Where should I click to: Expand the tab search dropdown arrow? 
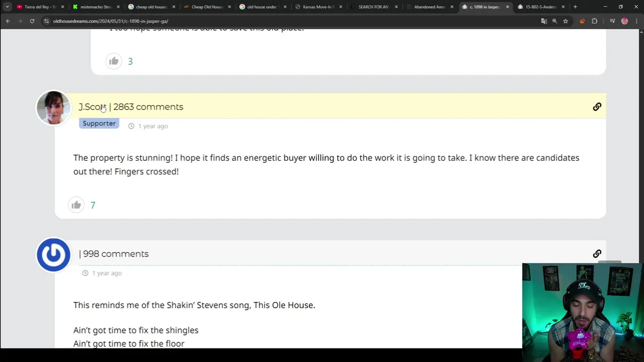click(x=7, y=7)
